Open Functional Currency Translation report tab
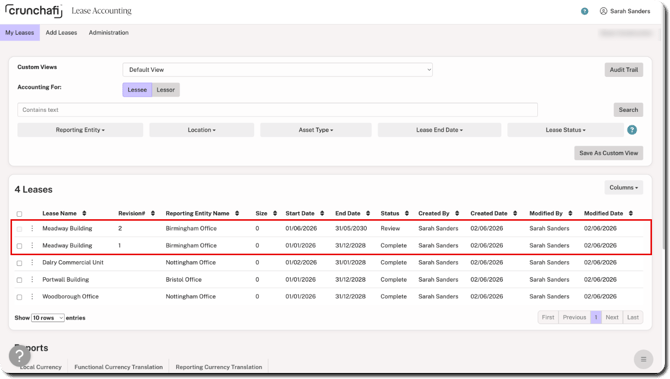 [118, 367]
